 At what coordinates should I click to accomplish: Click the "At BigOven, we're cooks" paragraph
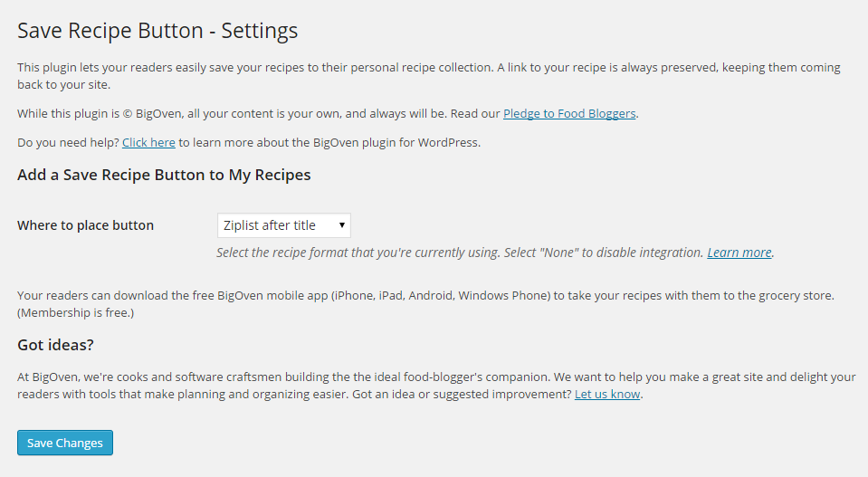tap(436, 386)
